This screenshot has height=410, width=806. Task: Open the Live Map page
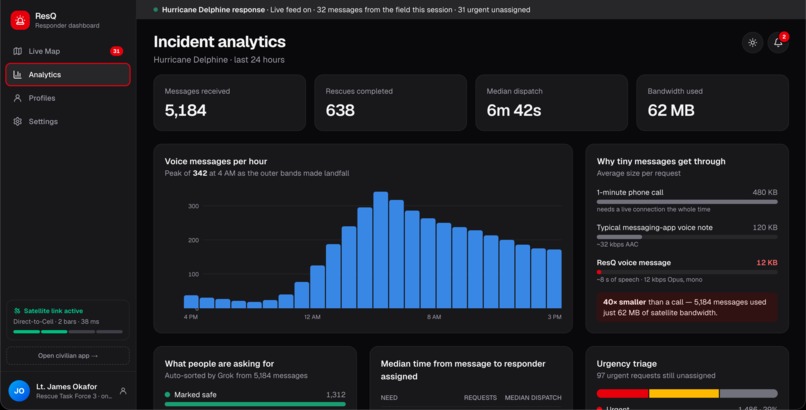click(x=68, y=51)
